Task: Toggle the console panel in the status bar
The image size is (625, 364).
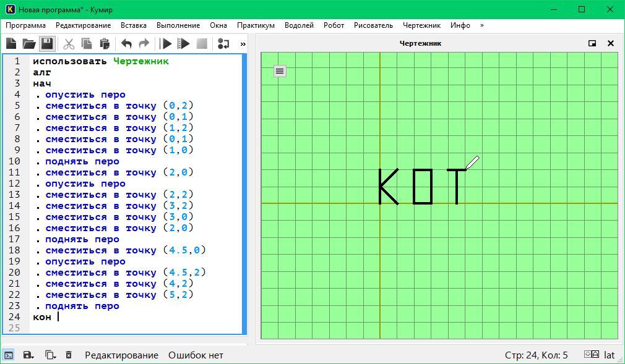Action: pos(9,355)
